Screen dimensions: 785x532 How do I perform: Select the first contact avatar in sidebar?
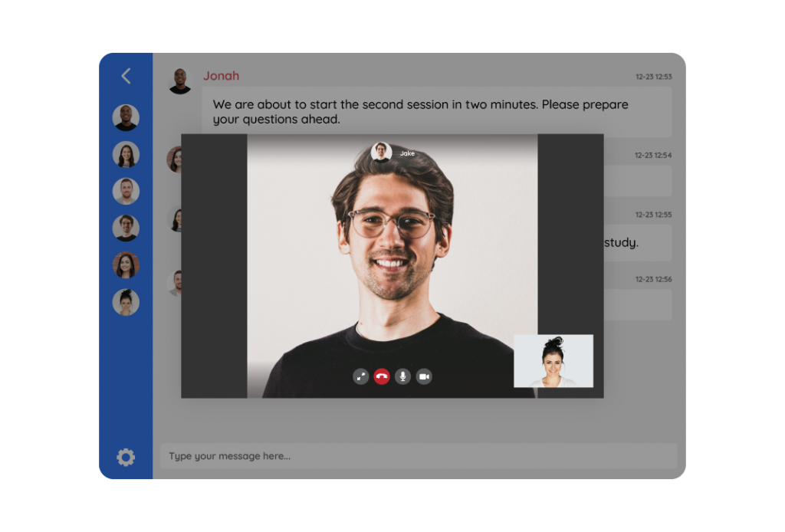[126, 117]
